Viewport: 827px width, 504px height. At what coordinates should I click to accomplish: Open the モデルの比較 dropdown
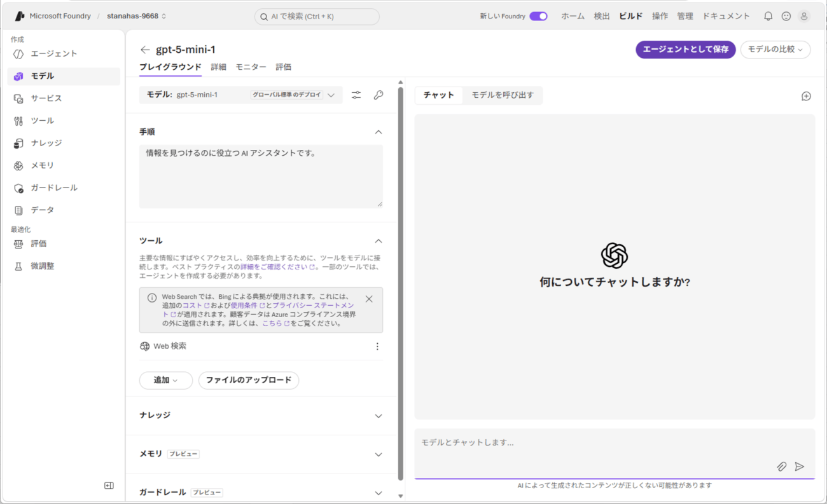pos(775,50)
